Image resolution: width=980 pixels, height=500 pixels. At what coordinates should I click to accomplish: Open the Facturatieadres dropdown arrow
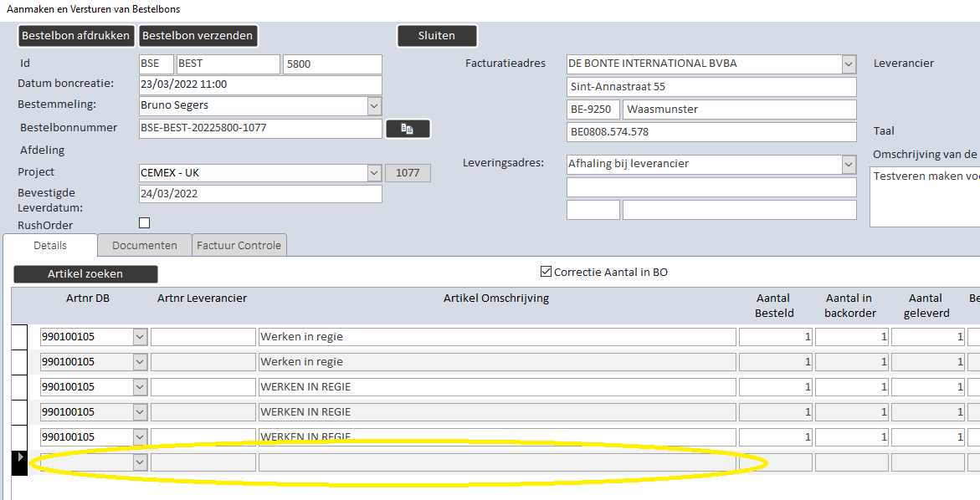tap(848, 64)
